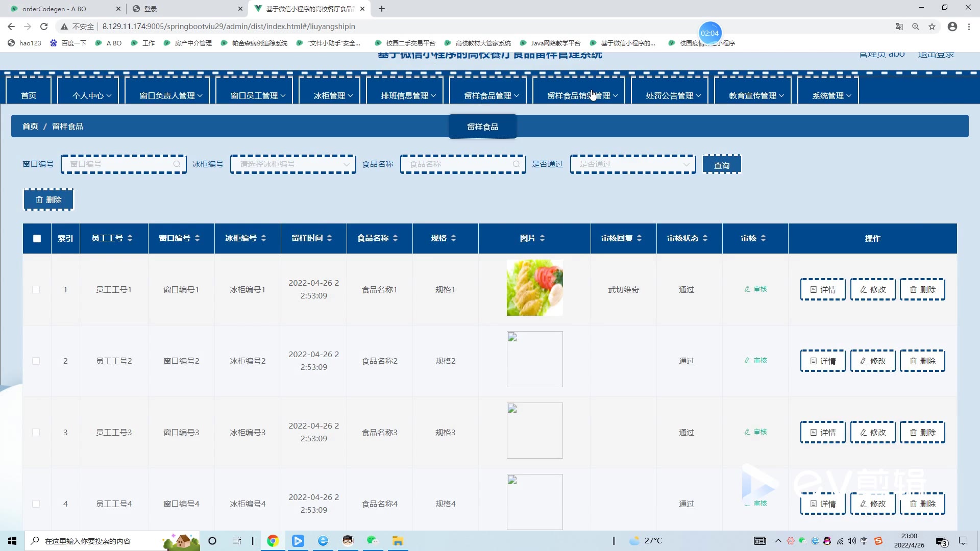The image size is (980, 551).
Task: Click browser back arrow
Action: pyautogui.click(x=11, y=27)
